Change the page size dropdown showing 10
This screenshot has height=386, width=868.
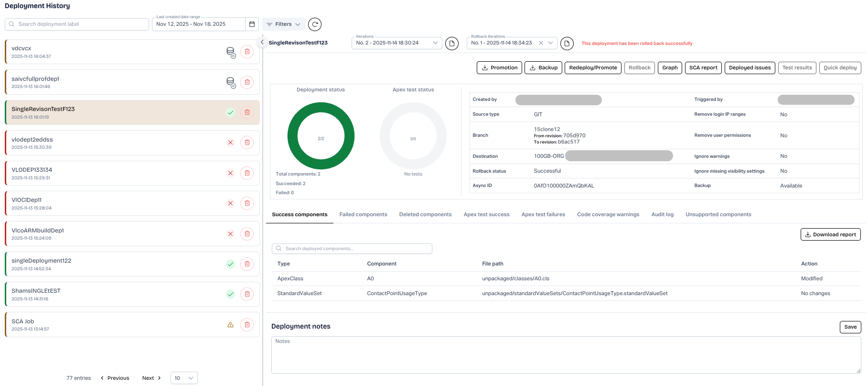click(184, 378)
